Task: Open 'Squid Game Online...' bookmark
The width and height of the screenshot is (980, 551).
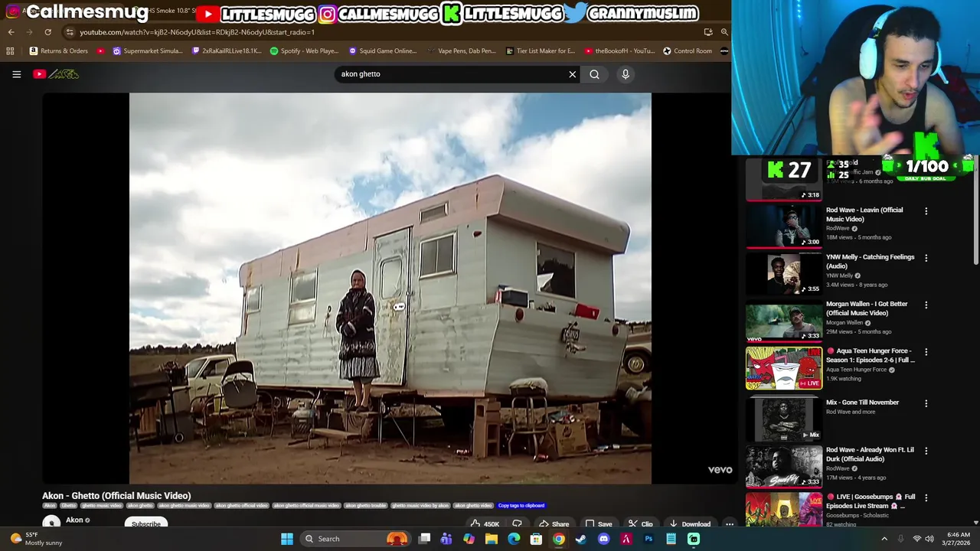Action: pos(383,51)
